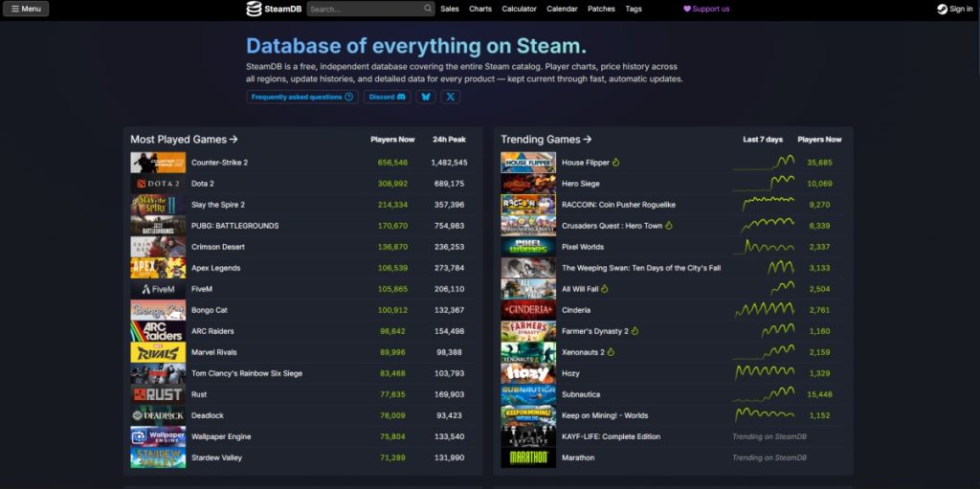Image resolution: width=980 pixels, height=489 pixels.
Task: Click the Marathon thumbnail
Action: click(x=528, y=457)
